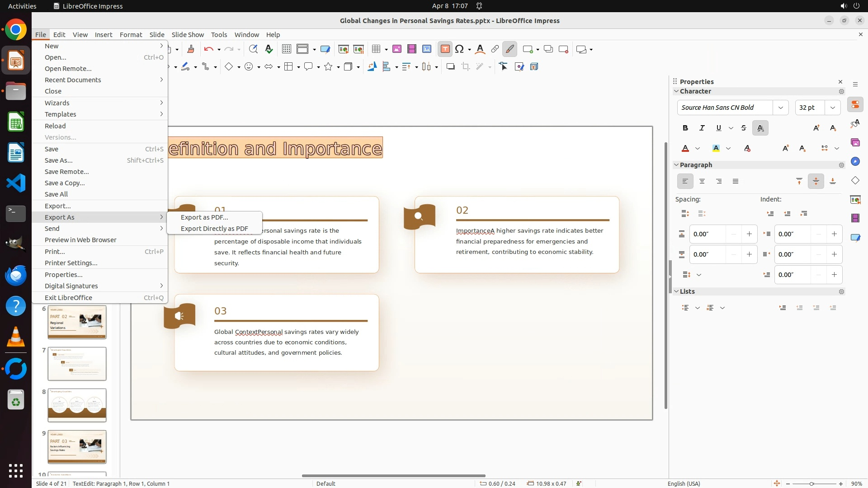Image resolution: width=868 pixels, height=488 pixels.
Task: Click Export Directly as PDF entry
Action: (x=214, y=229)
